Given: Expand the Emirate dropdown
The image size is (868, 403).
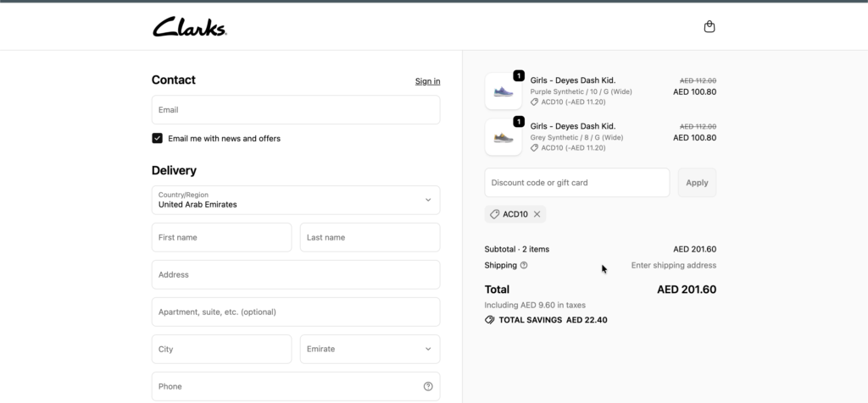Looking at the screenshot, I should 370,349.
